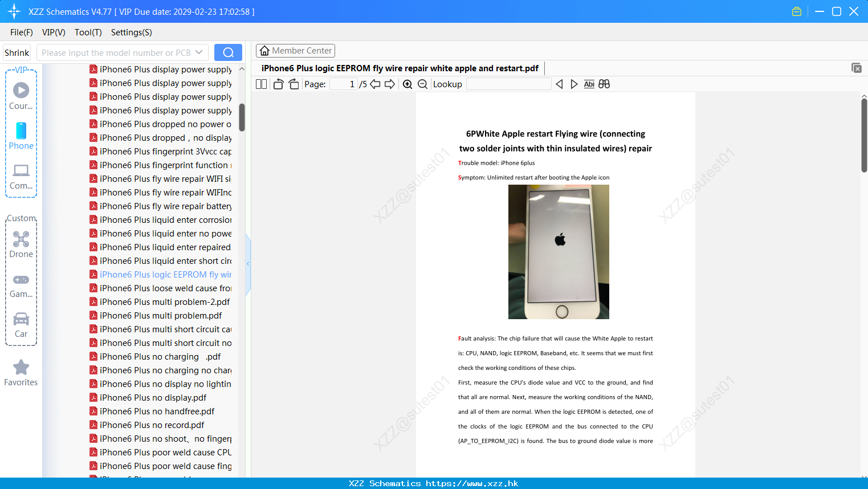This screenshot has height=489, width=868.
Task: Open iPhone6 Plus dropped, no display file
Action: 161,138
